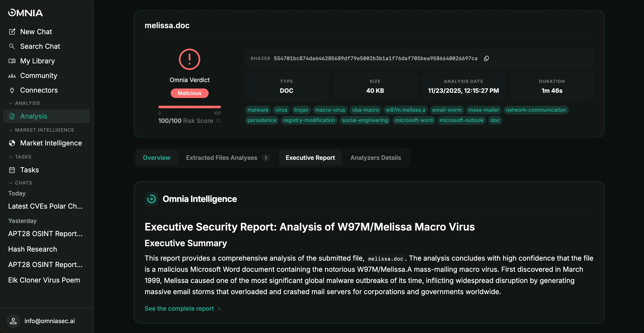Image resolution: width=644 pixels, height=333 pixels.
Task: Open the Analyzers Details tab
Action: tap(375, 158)
